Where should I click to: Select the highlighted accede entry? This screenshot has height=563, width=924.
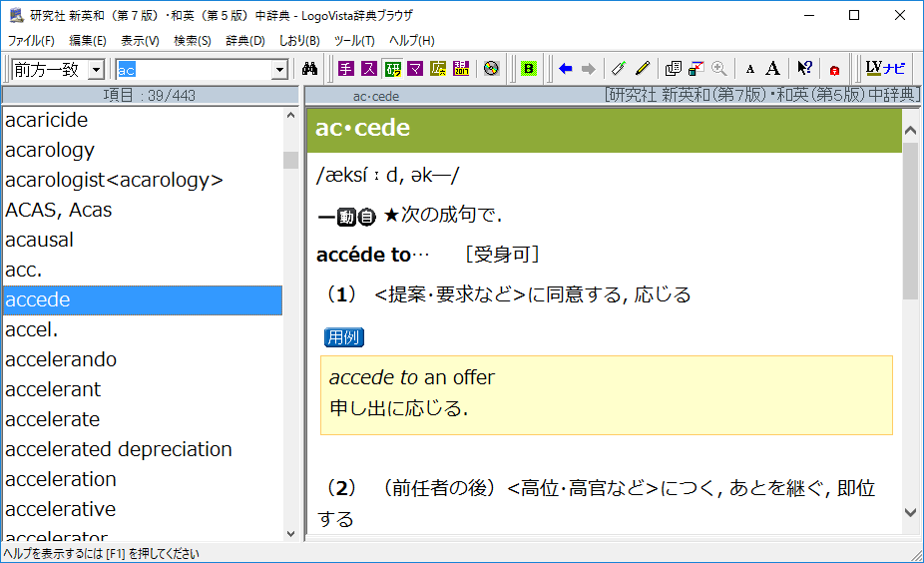pyautogui.click(x=143, y=300)
